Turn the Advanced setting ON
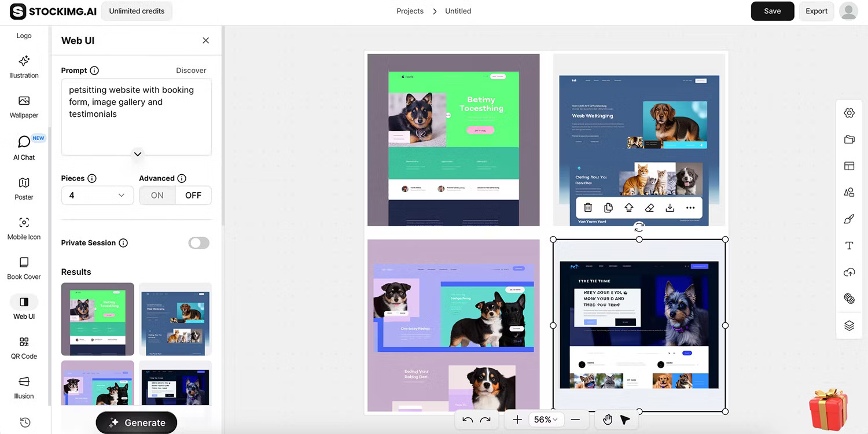The height and width of the screenshot is (434, 868). tap(156, 195)
